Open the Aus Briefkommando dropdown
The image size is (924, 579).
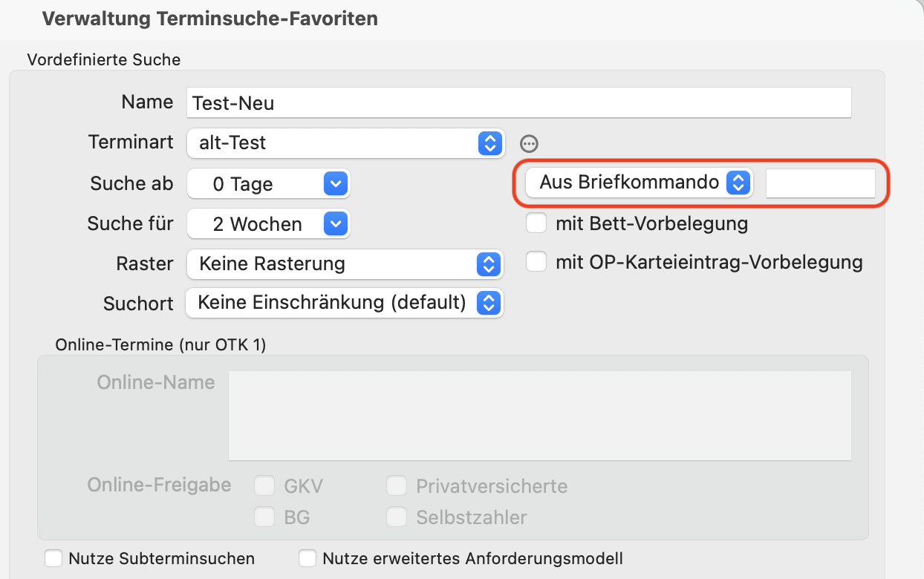click(640, 182)
